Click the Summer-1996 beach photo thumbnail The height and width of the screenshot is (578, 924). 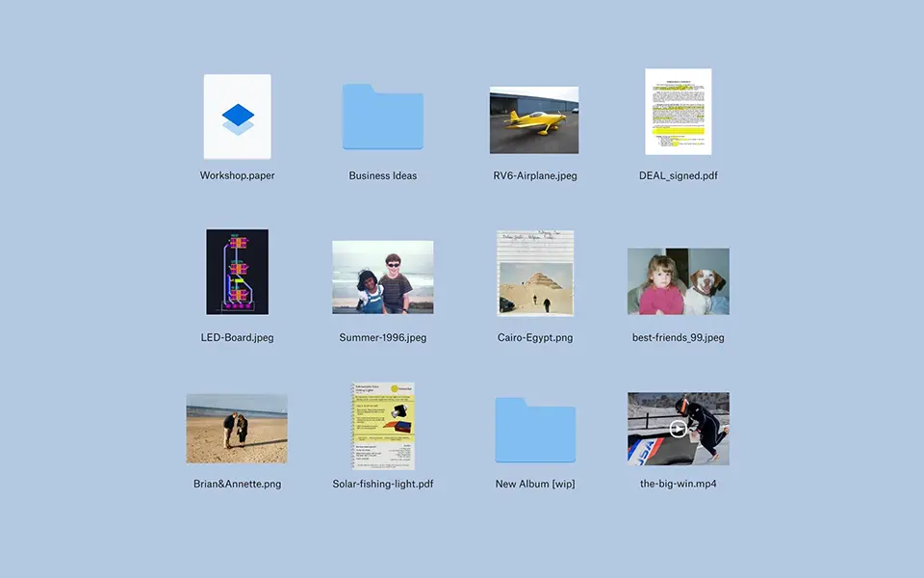pyautogui.click(x=382, y=276)
